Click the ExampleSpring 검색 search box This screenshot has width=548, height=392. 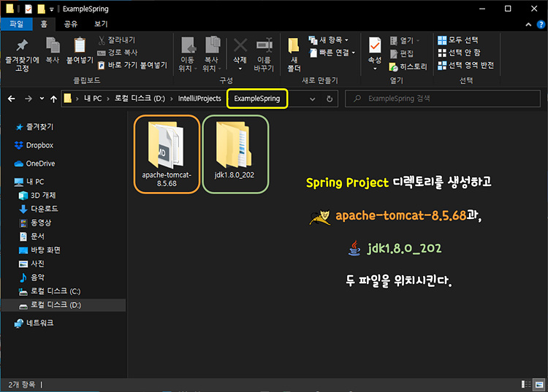tap(443, 99)
